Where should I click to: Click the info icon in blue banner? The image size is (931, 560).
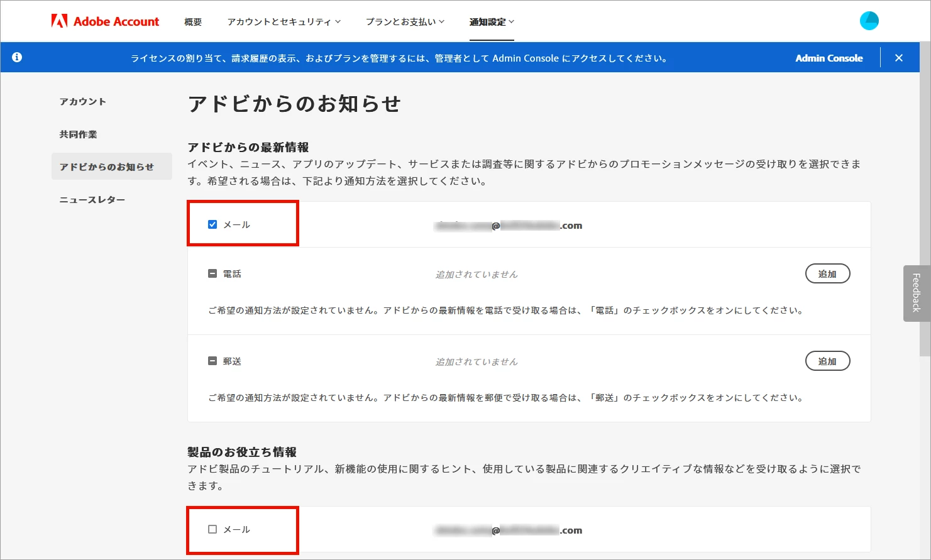click(x=17, y=57)
